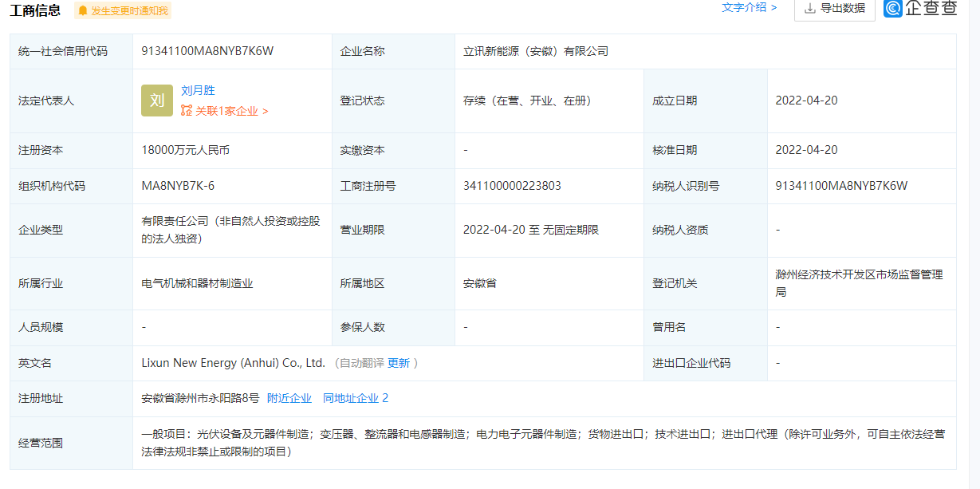Image resolution: width=980 pixels, height=489 pixels.
Task: Click the 工商注册号 label cell
Action: (393, 186)
